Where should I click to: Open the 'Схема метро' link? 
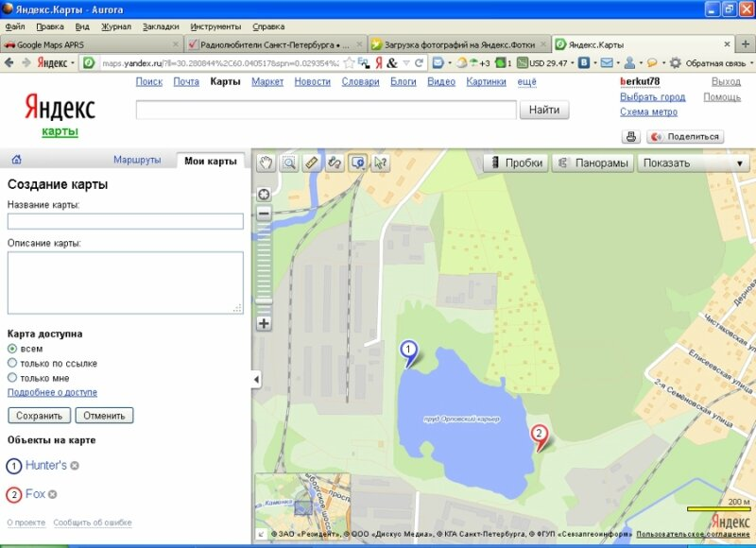pos(648,111)
